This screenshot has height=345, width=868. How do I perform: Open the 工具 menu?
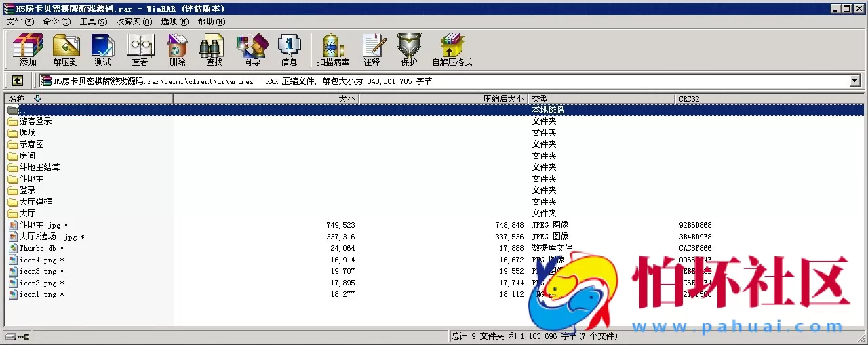point(94,22)
